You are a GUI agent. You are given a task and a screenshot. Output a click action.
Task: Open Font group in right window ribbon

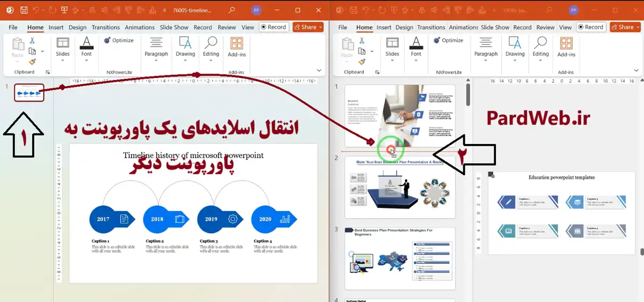click(416, 49)
